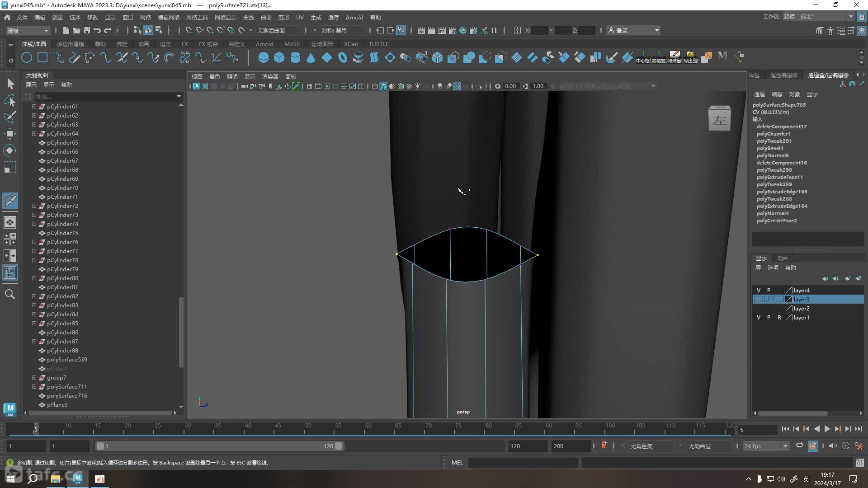Activate the Move tool
This screenshot has width=868, height=488.
pos(10,133)
